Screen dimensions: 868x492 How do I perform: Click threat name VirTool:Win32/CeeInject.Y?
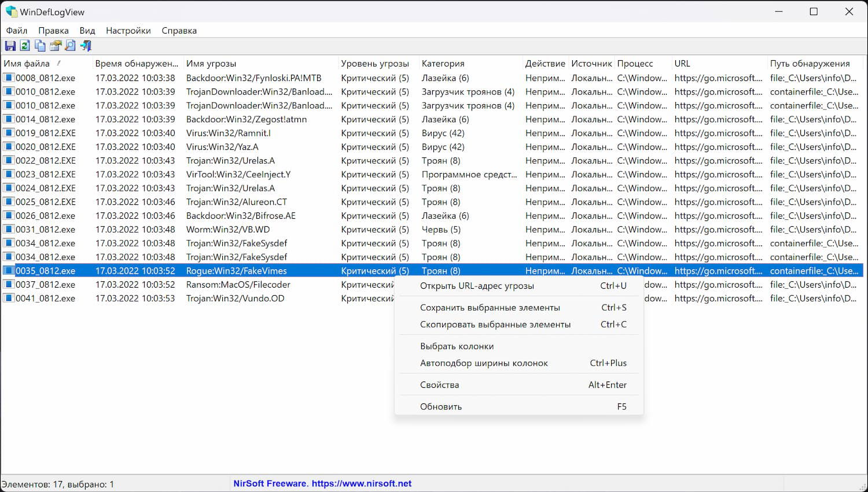tap(238, 174)
